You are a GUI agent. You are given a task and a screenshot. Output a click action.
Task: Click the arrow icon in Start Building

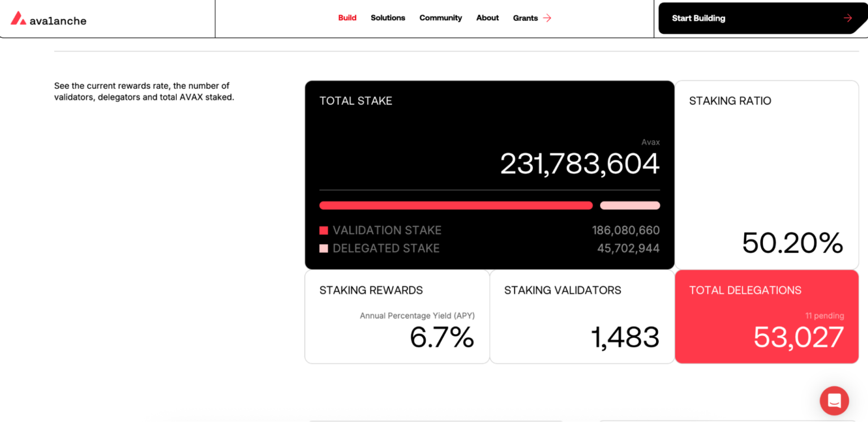[848, 18]
